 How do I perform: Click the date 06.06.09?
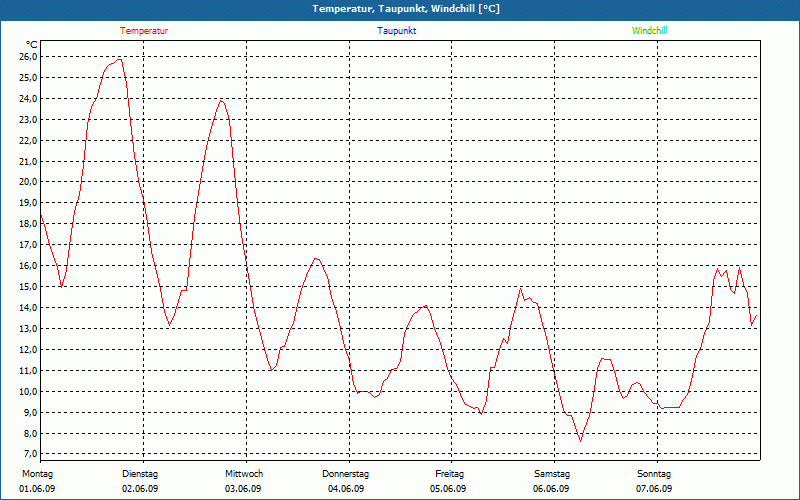pyautogui.click(x=551, y=489)
